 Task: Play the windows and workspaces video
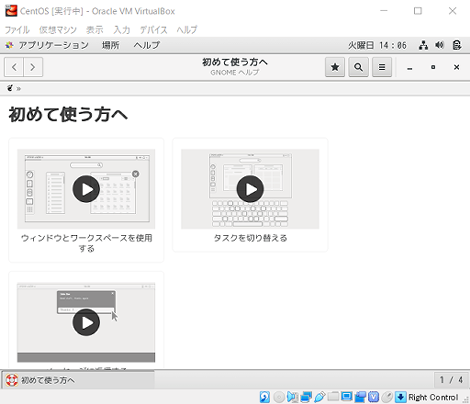click(86, 189)
